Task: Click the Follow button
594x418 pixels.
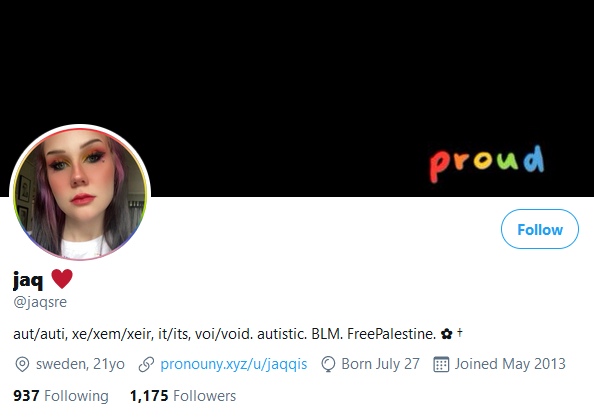Action: (540, 229)
